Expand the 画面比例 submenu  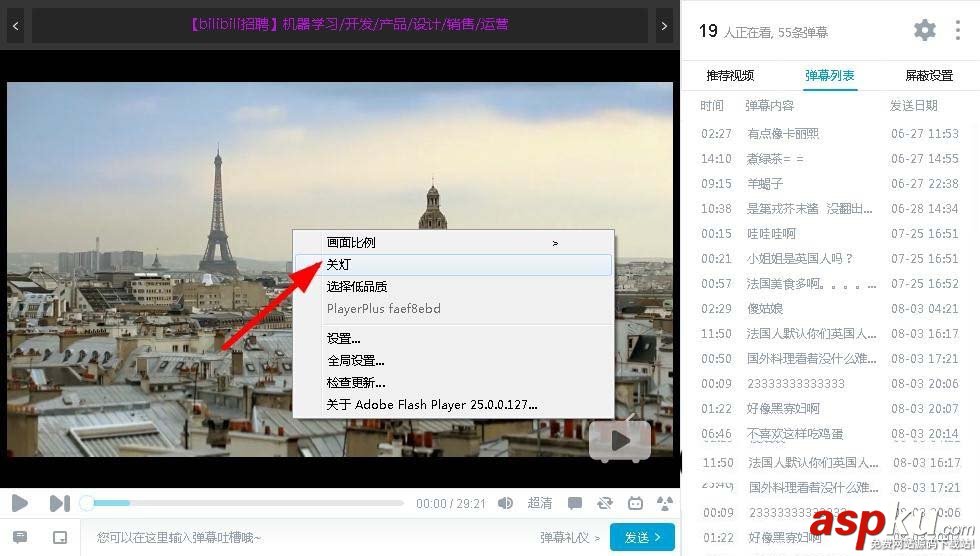click(x=454, y=242)
